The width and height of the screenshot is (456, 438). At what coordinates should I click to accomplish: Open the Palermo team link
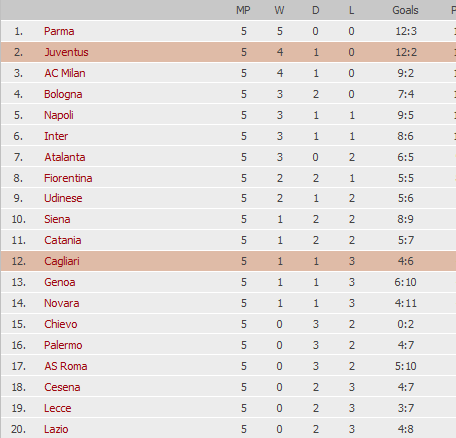point(63,345)
